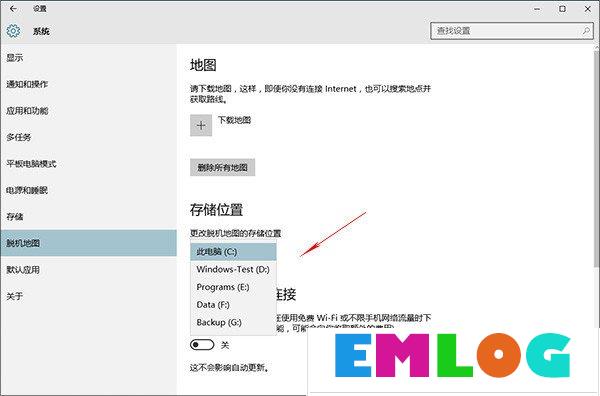Choose Backup (G:) storage location
Viewport: 600px width, 396px height.
click(233, 322)
